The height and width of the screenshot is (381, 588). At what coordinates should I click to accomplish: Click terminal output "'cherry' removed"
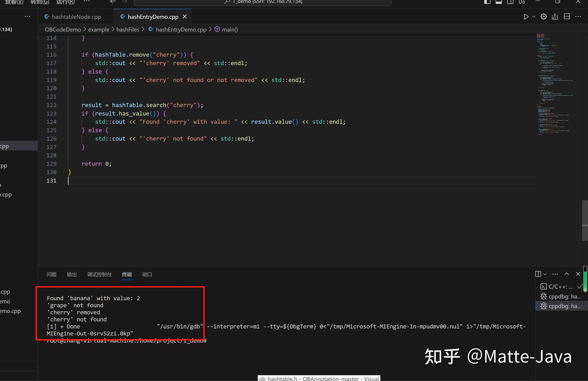click(73, 312)
